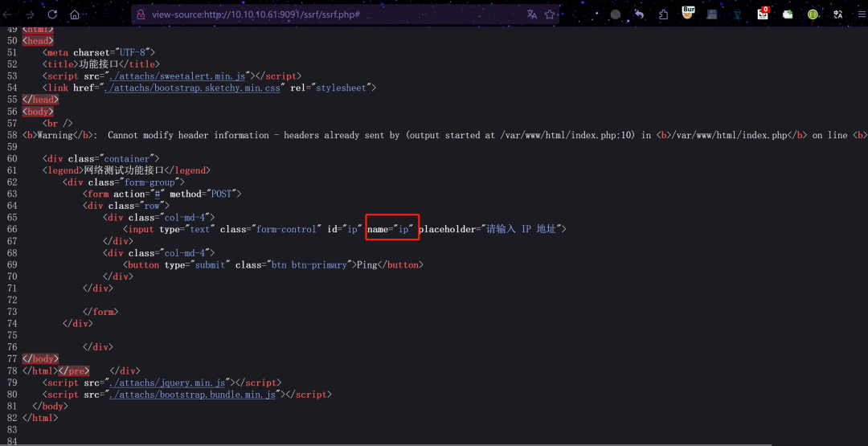Image resolution: width=868 pixels, height=446 pixels.
Task: Click the Ping button text on line 69
Action: coord(366,265)
